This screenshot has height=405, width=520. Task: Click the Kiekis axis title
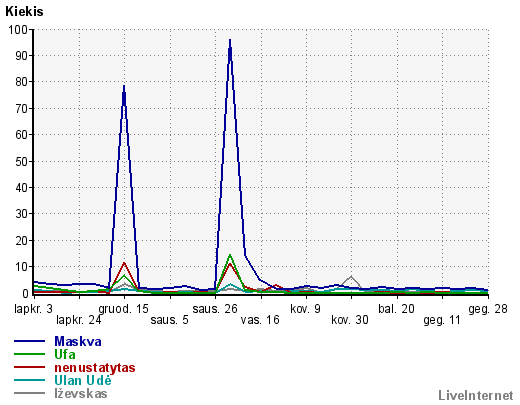click(24, 11)
